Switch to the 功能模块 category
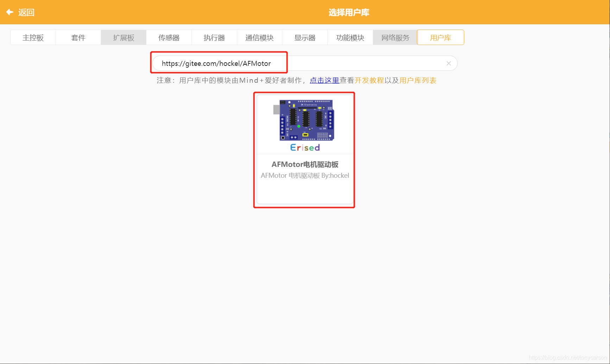 (350, 37)
